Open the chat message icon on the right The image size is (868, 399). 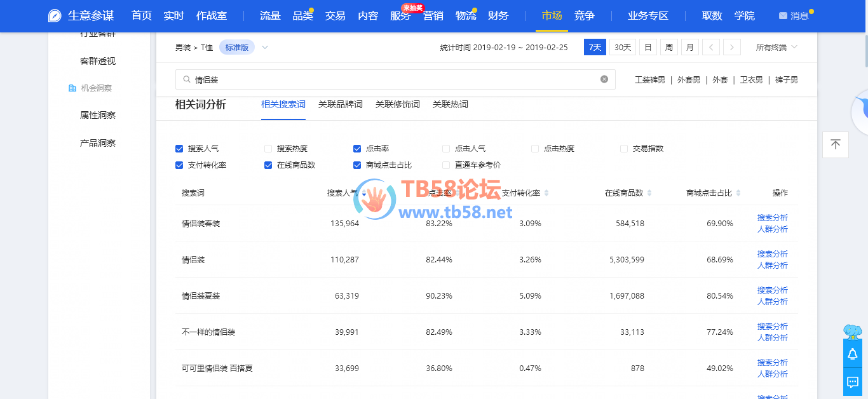tap(852, 382)
